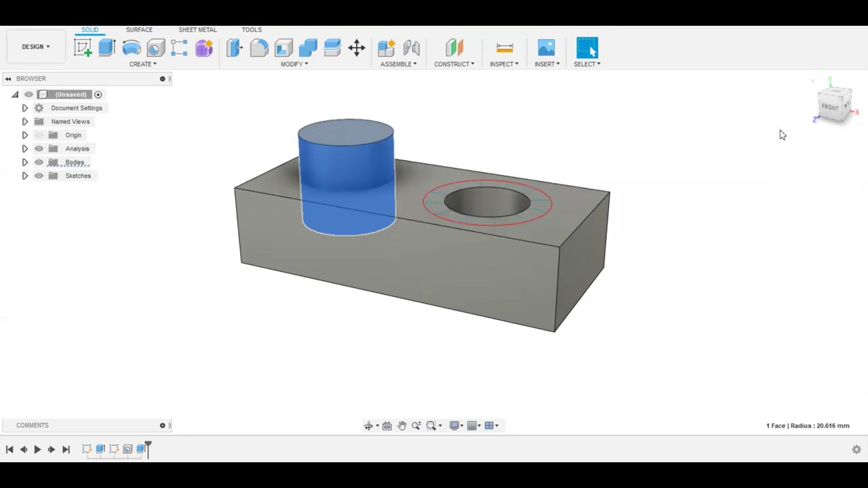This screenshot has height=488, width=868.
Task: Toggle visibility eye of the Bodies folder
Action: pyautogui.click(x=39, y=162)
